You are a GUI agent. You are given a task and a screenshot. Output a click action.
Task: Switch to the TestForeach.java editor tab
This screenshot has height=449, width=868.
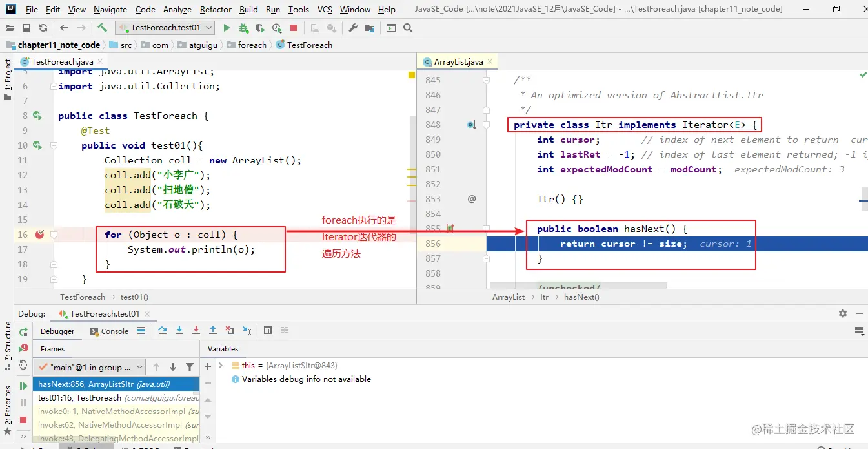63,62
